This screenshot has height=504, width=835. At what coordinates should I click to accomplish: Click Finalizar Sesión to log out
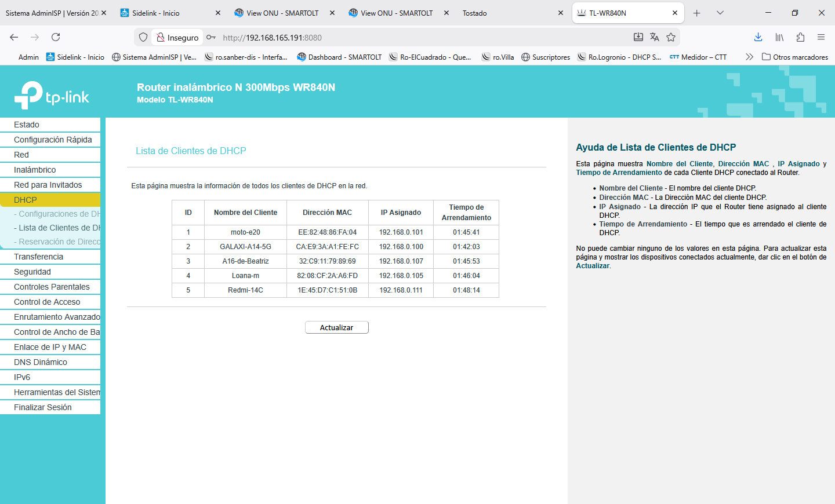(x=43, y=407)
